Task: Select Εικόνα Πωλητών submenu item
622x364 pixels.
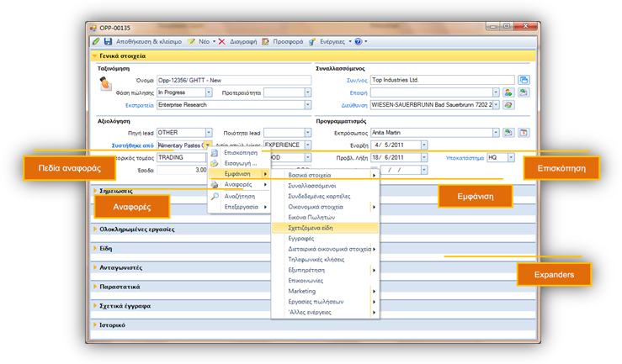Action: (325, 217)
